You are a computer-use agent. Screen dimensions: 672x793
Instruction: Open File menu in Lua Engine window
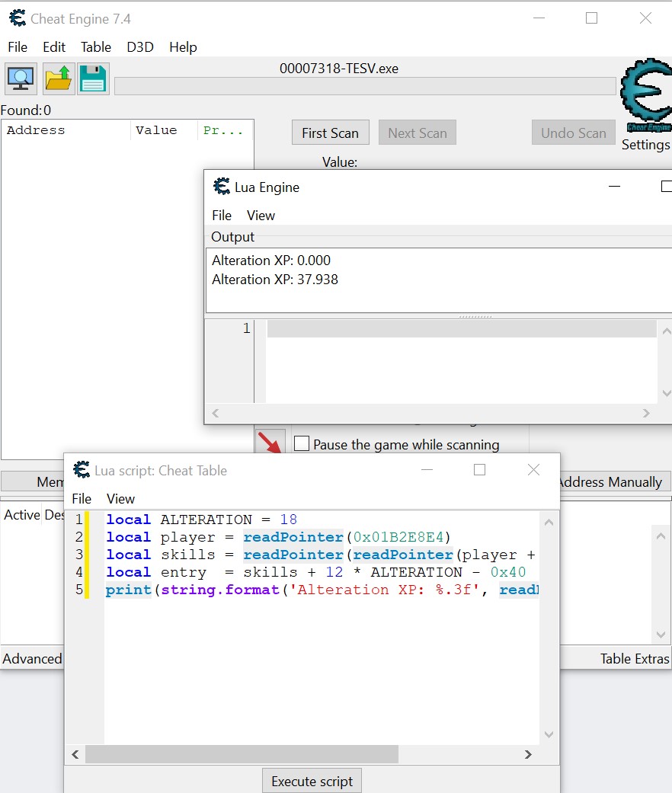[222, 216]
